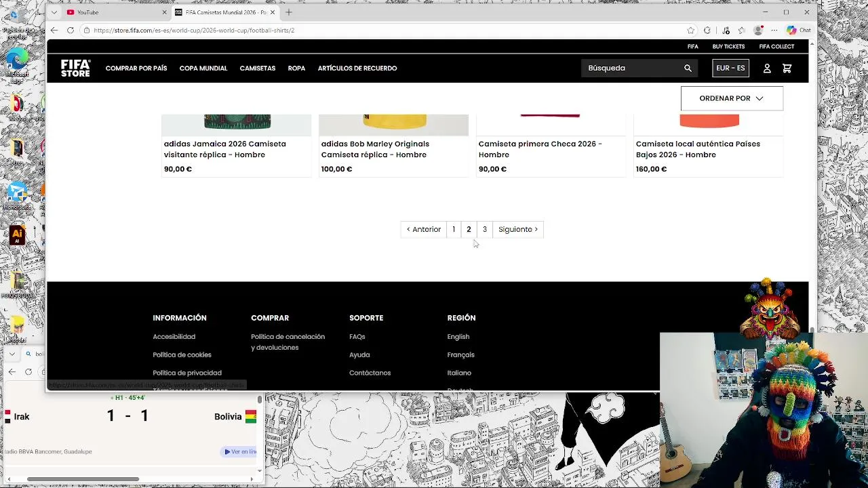Click the media control music icon
This screenshot has height=488, width=868.
(x=726, y=30)
